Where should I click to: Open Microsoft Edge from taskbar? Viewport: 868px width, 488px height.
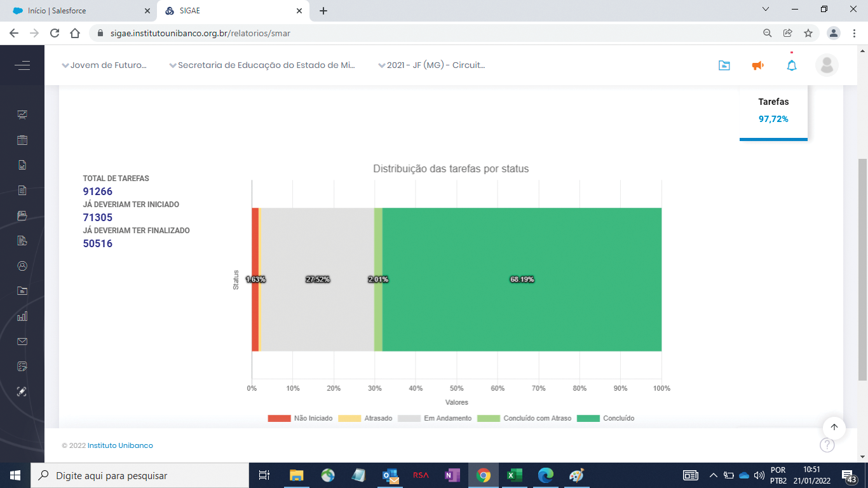pos(546,475)
